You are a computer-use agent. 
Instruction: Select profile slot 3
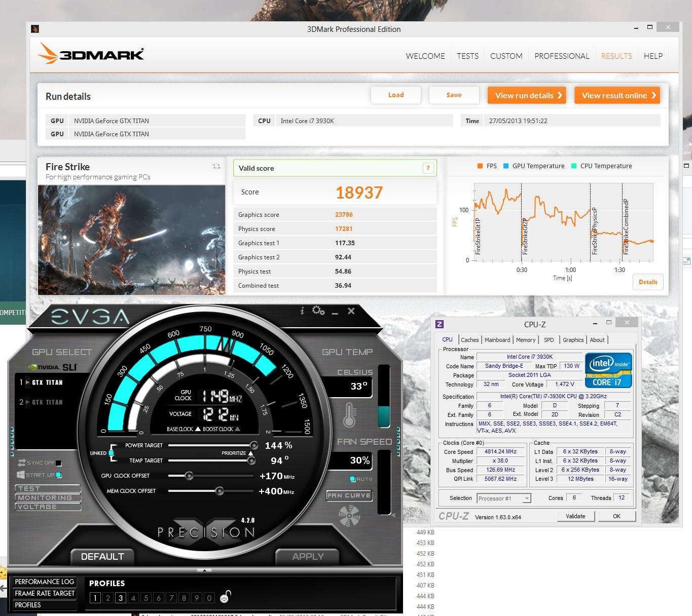click(120, 598)
